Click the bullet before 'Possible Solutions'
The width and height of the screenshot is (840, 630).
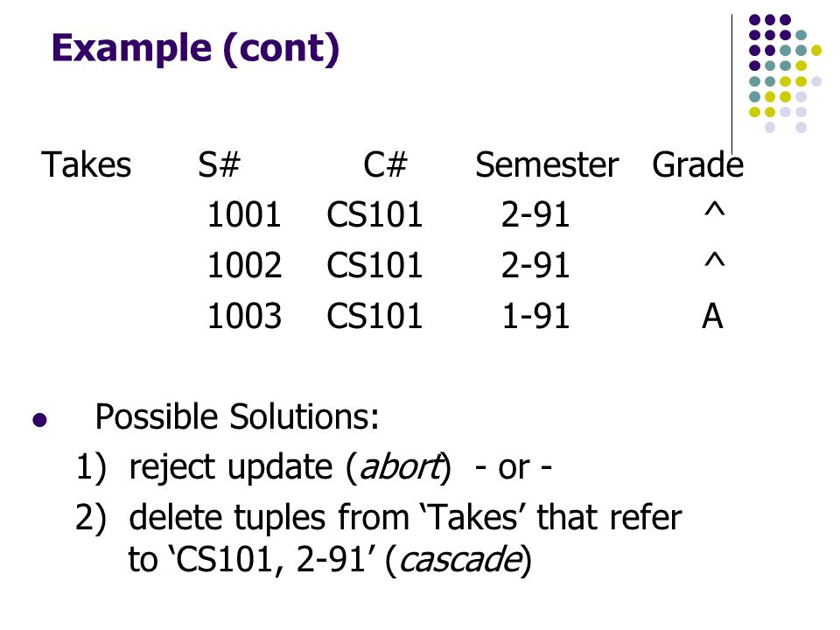tap(39, 419)
